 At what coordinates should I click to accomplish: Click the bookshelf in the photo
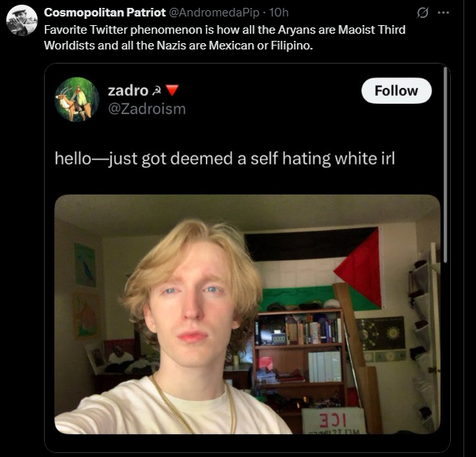click(x=299, y=361)
